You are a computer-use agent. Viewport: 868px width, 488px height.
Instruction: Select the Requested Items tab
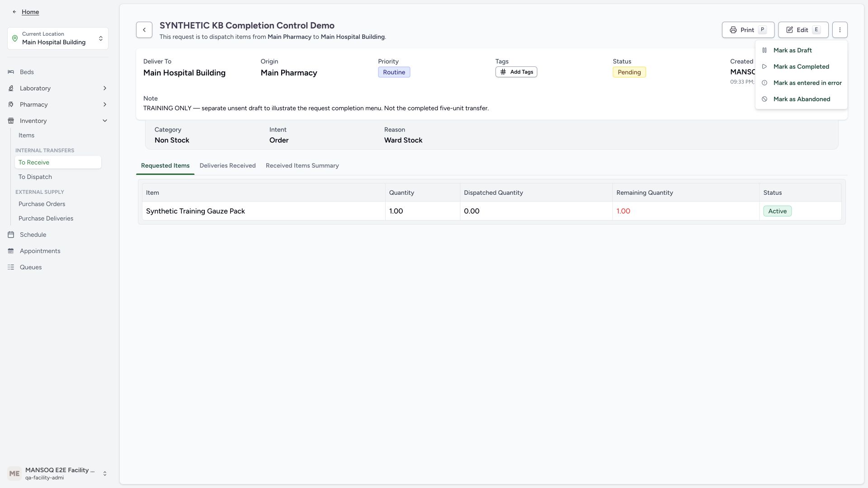(165, 166)
